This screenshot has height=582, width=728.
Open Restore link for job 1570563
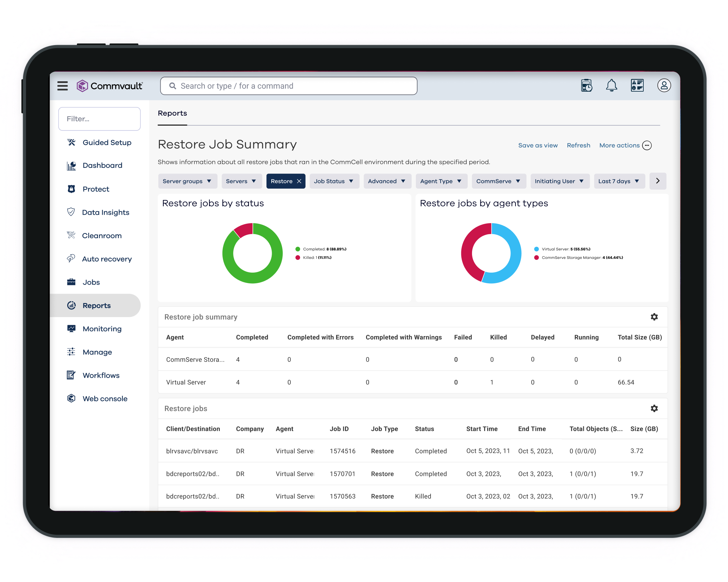tap(382, 496)
